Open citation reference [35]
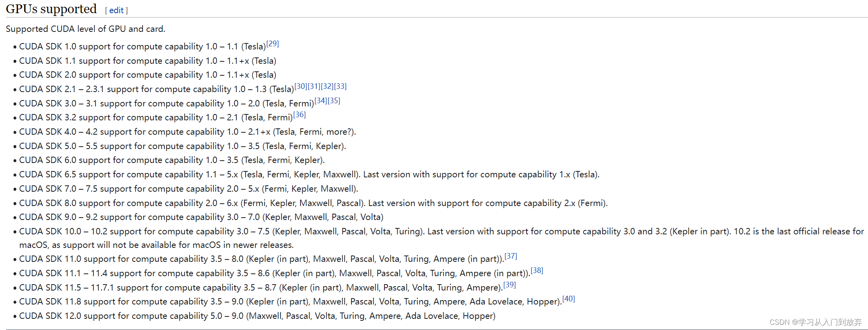Screen dimensions: 868x330 pos(334,100)
